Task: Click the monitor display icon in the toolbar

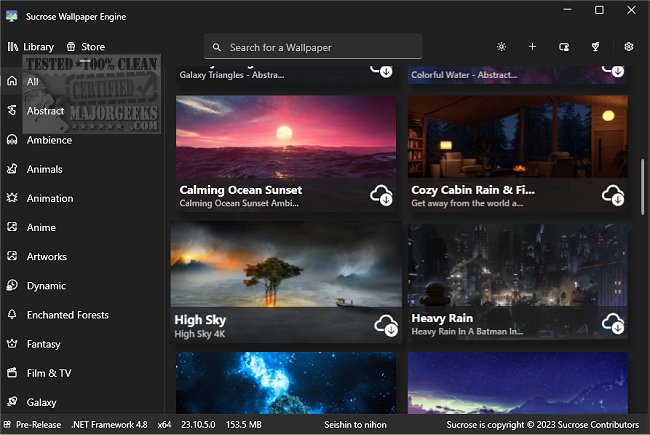Action: [x=564, y=47]
